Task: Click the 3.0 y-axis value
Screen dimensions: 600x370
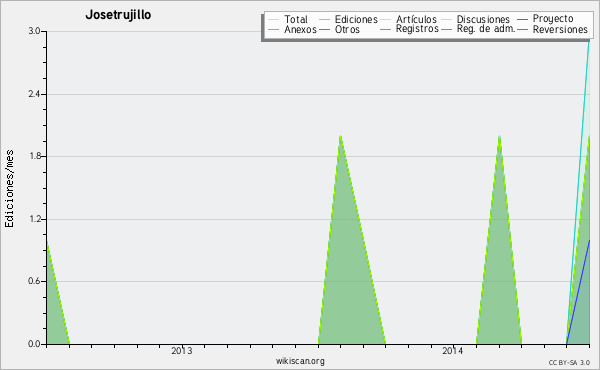Action: pyautogui.click(x=34, y=31)
